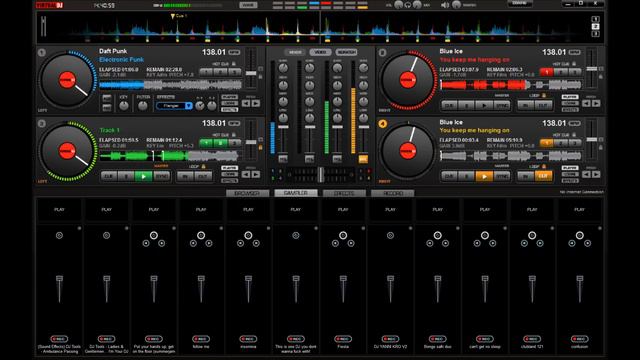Click the top loop-mode circle for 'Fiesta' sample

[x=343, y=235]
